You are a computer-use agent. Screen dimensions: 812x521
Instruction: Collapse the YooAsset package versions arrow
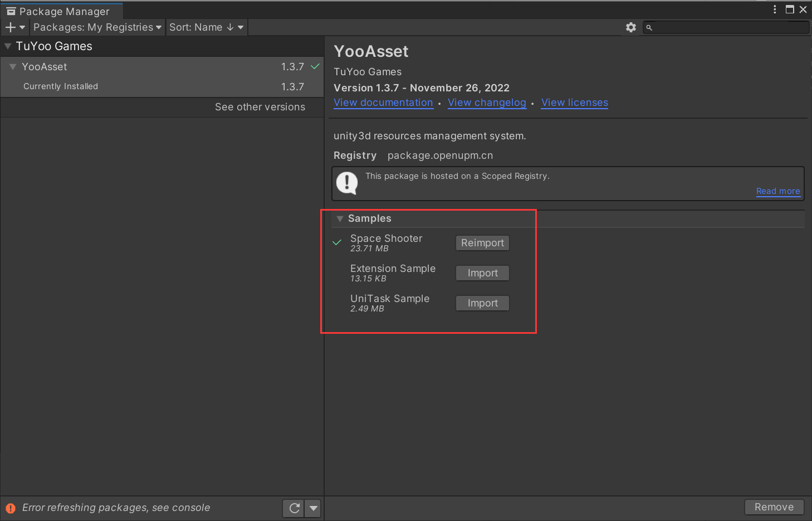click(13, 67)
